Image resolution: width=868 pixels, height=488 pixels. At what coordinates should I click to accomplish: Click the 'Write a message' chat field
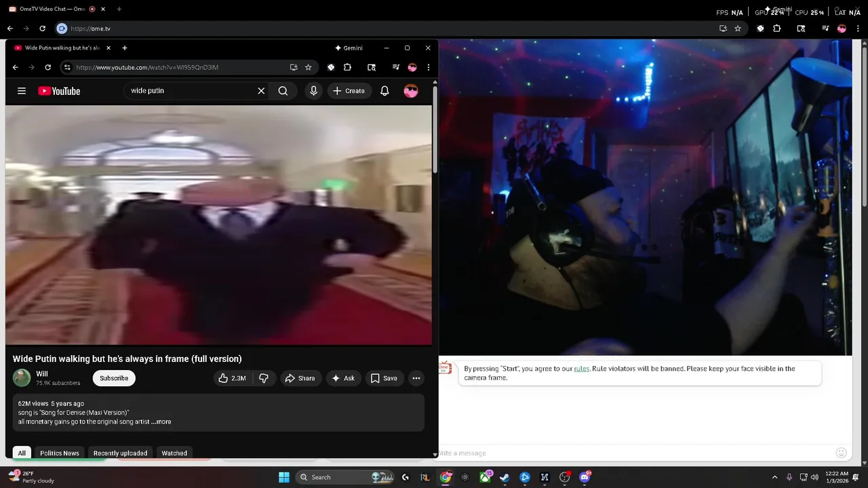[x=634, y=453]
